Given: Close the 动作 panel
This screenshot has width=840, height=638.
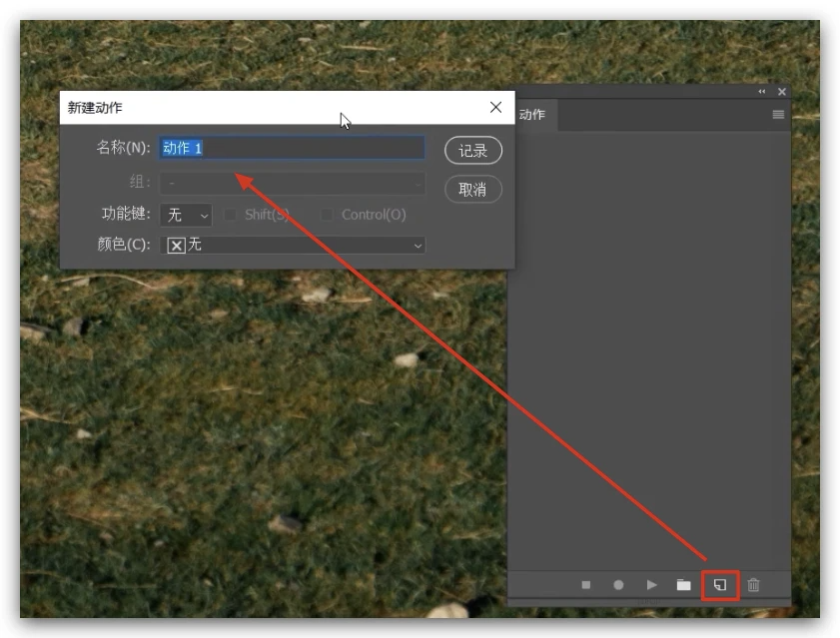Looking at the screenshot, I should [x=782, y=92].
